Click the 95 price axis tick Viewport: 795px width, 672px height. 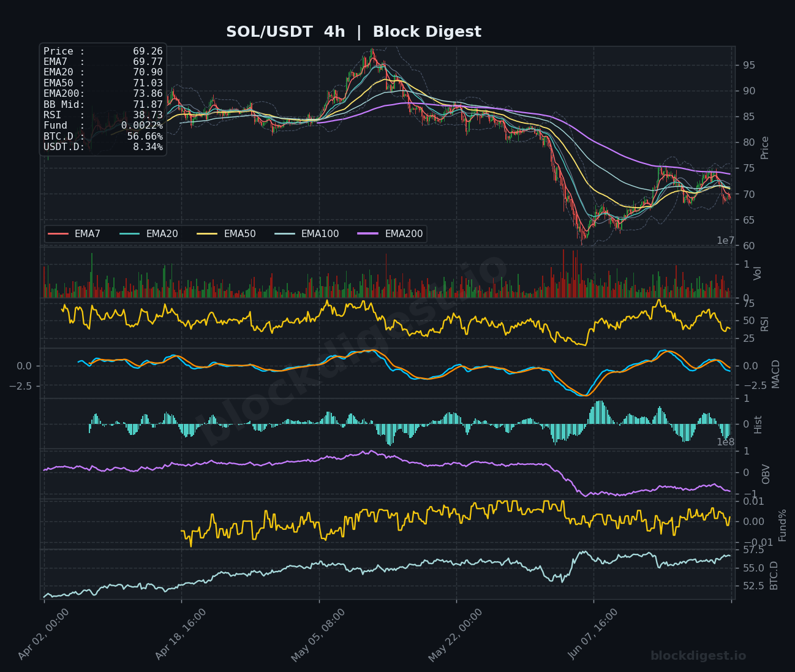[x=748, y=66]
